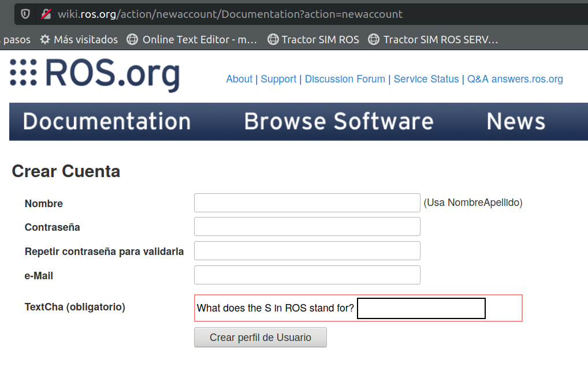Open the Support link
Image resolution: width=588 pixels, height=371 pixels.
[x=278, y=79]
